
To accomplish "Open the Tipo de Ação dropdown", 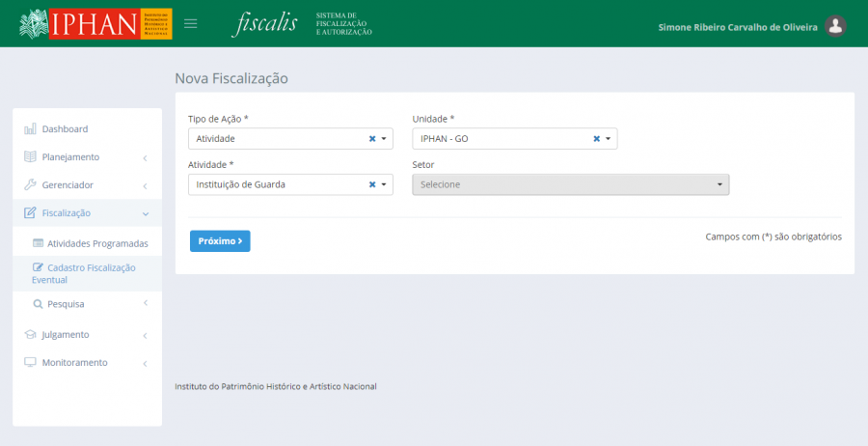I will point(384,139).
